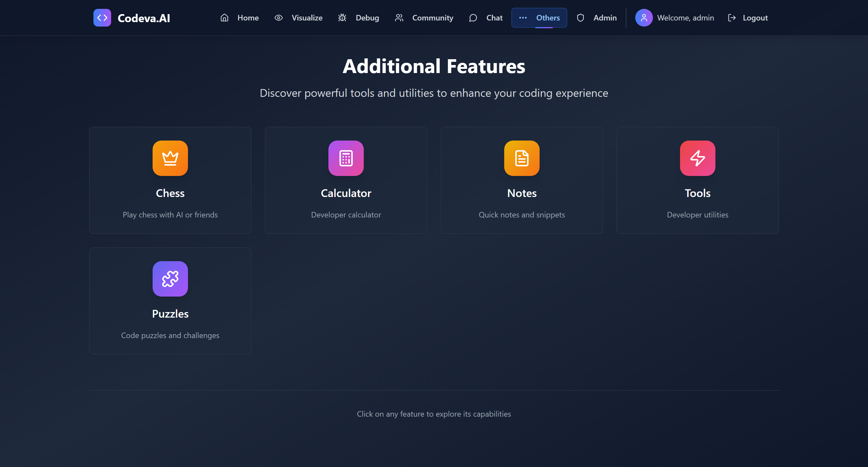Open the Community tab
Viewport: 868px width, 467px height.
[432, 18]
